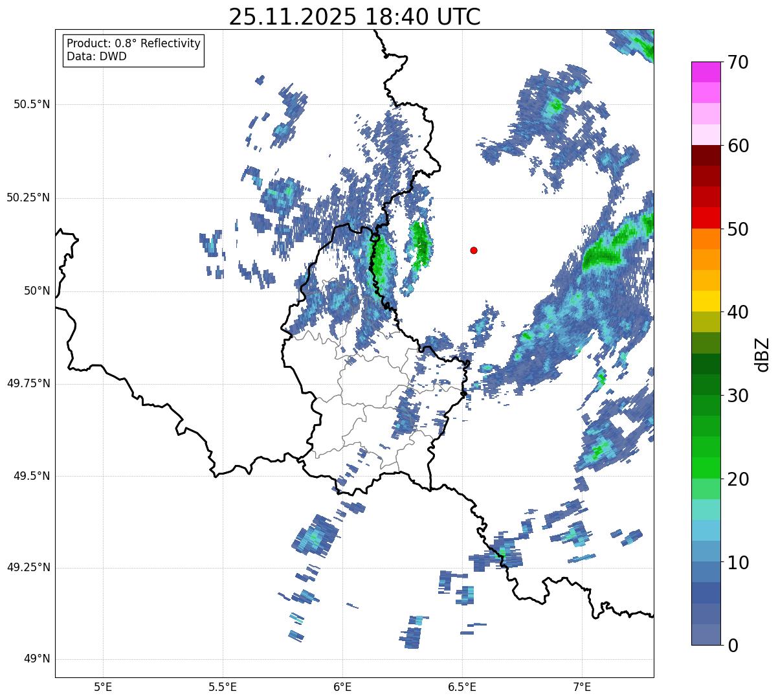
Task: Click the 50.5°N latitude label
Action: tap(32, 104)
